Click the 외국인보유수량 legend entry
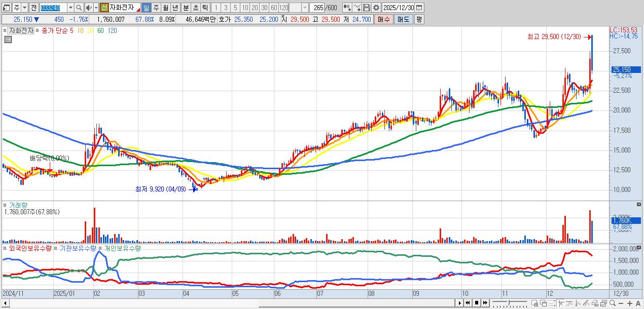 (x=30, y=248)
